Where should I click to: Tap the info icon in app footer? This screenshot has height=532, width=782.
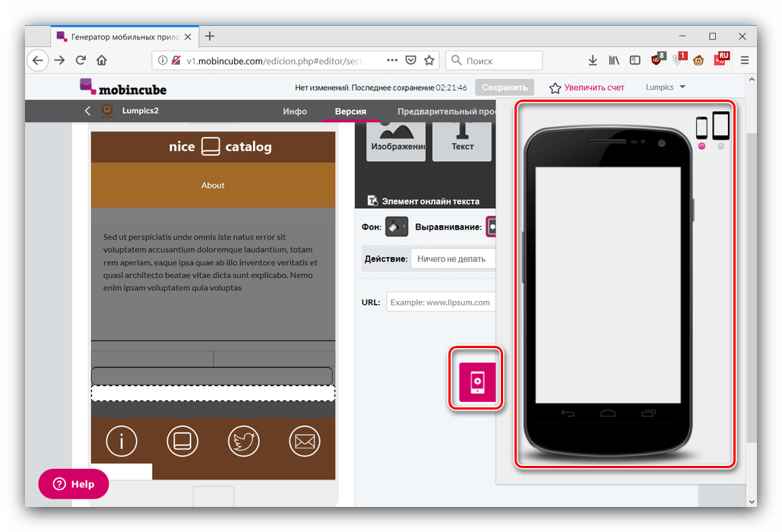[x=121, y=442]
